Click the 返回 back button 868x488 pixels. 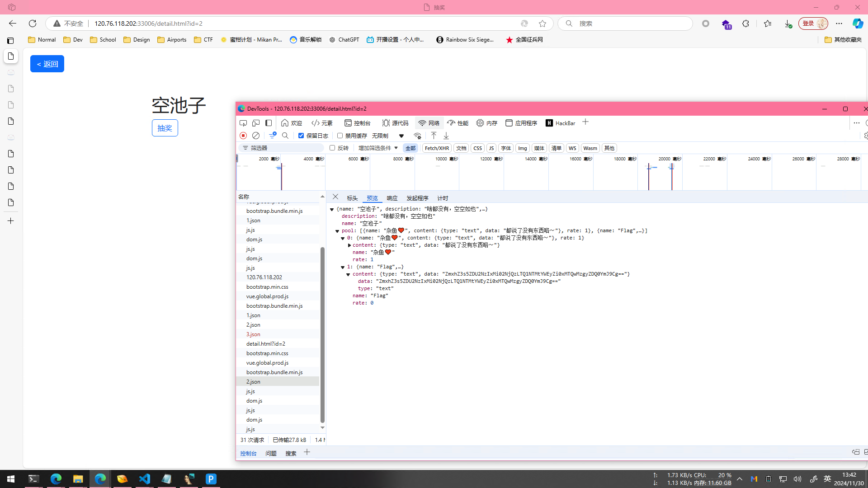pyautogui.click(x=47, y=64)
